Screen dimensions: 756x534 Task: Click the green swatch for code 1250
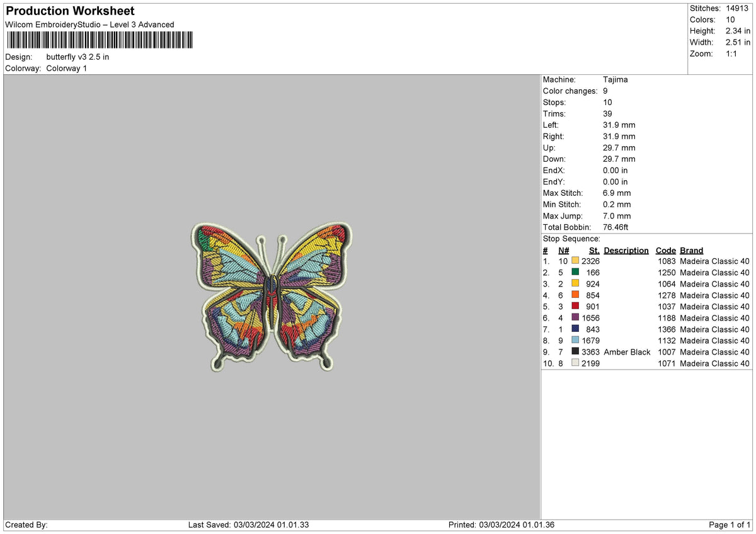click(x=575, y=272)
